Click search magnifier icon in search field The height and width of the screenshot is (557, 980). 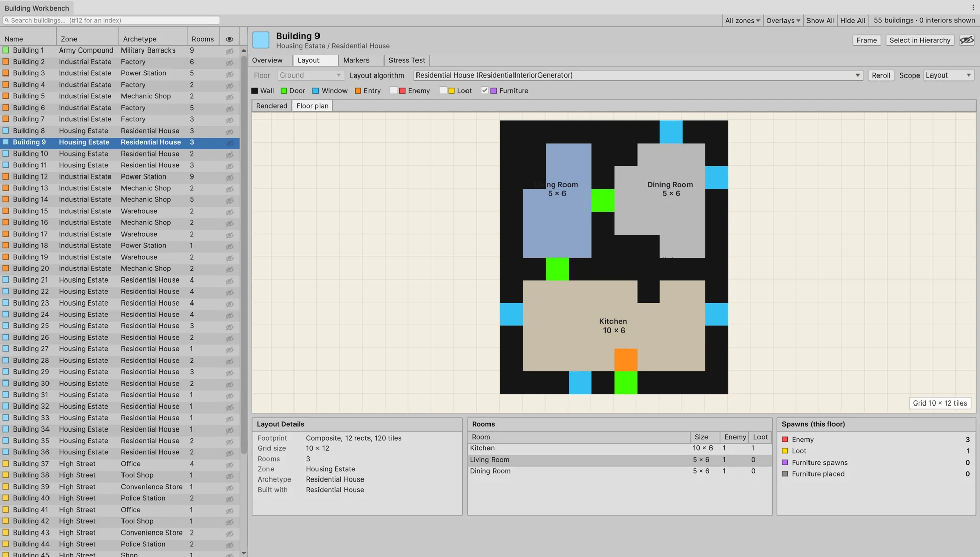coord(7,20)
